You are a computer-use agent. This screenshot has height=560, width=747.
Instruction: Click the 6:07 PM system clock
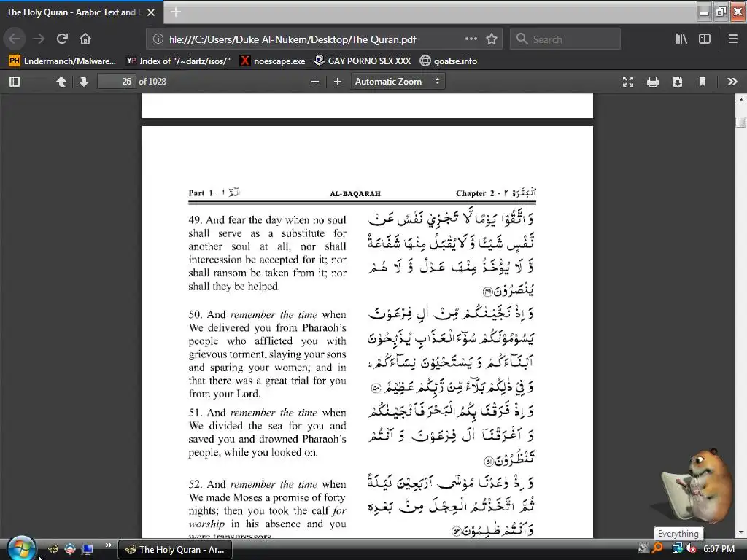point(719,548)
